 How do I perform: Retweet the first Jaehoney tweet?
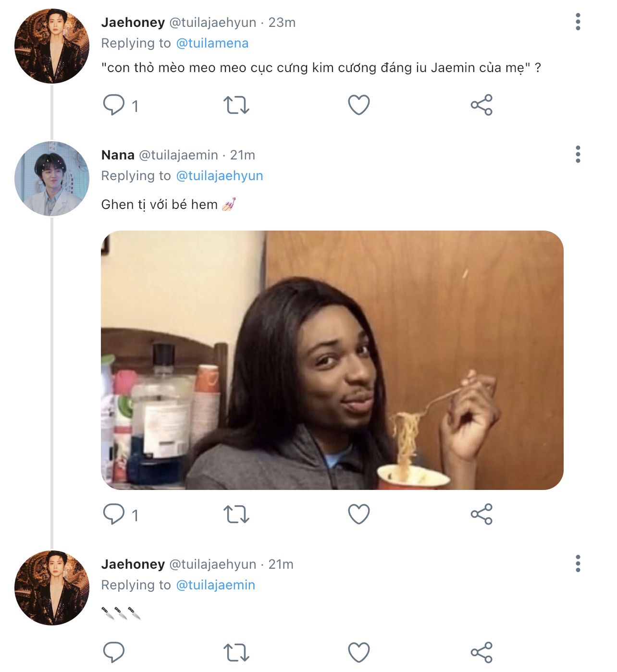236,105
